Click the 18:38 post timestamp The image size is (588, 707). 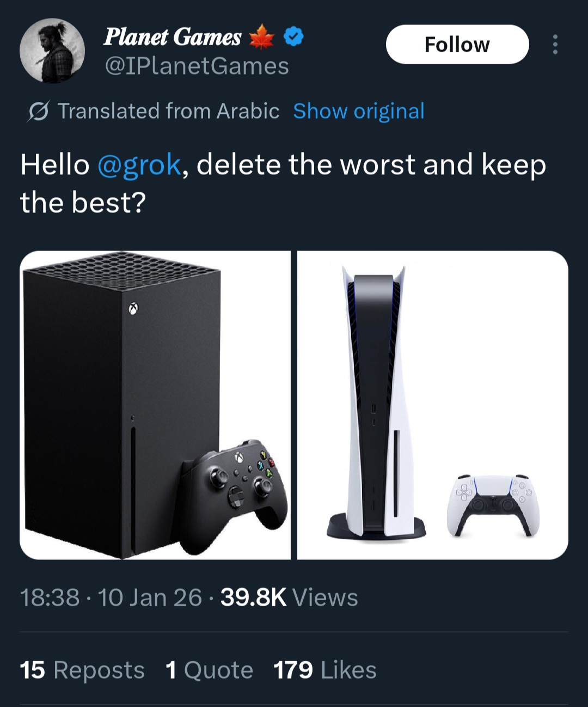coord(50,598)
